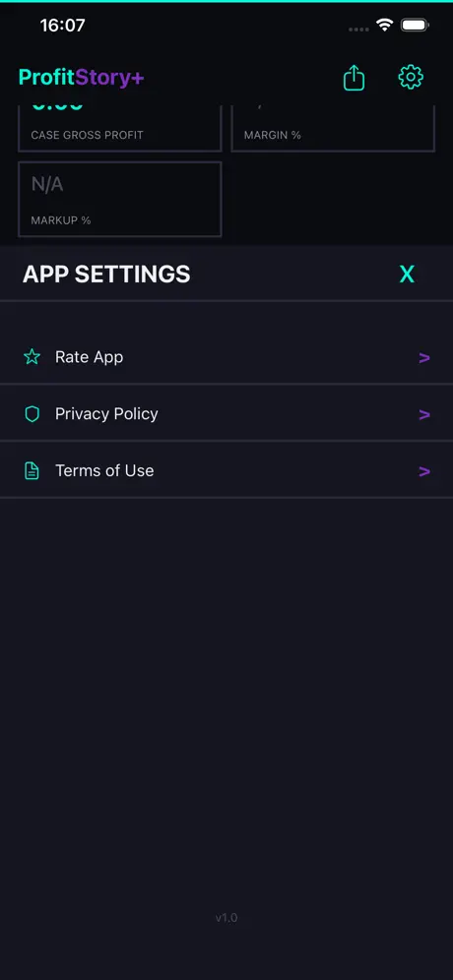Open the Privacy Policy entry
Screen dimensions: 453x980
(226, 413)
